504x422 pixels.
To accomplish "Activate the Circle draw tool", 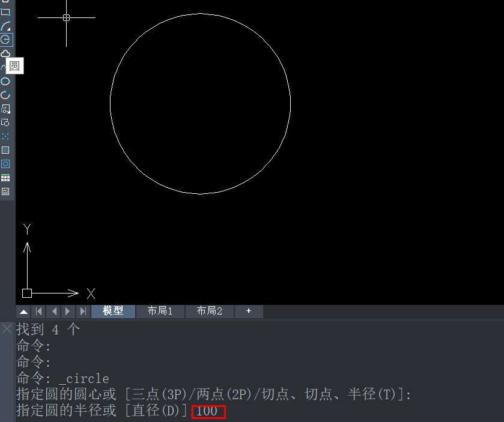I will coord(6,40).
